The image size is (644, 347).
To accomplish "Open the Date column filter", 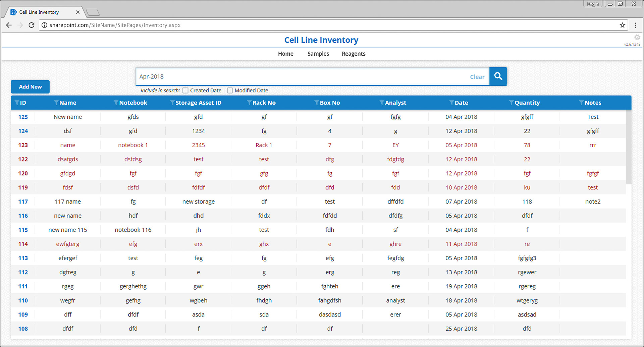I will click(x=451, y=103).
